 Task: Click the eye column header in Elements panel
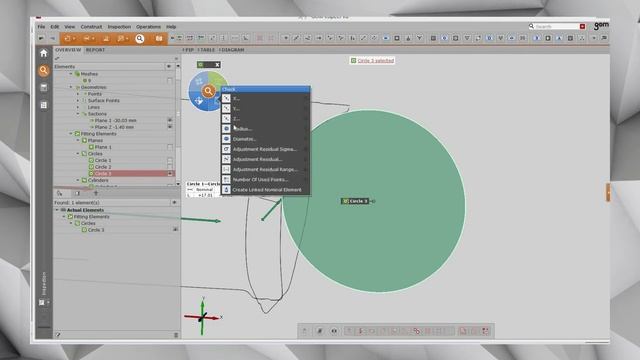coord(169,66)
